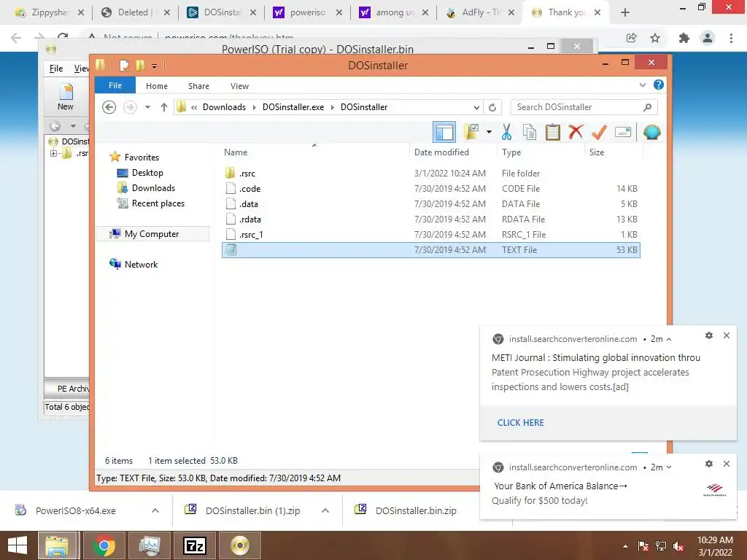Click DOSinstaller.exe in address breadcrumb
This screenshot has width=747, height=560.
[293, 107]
